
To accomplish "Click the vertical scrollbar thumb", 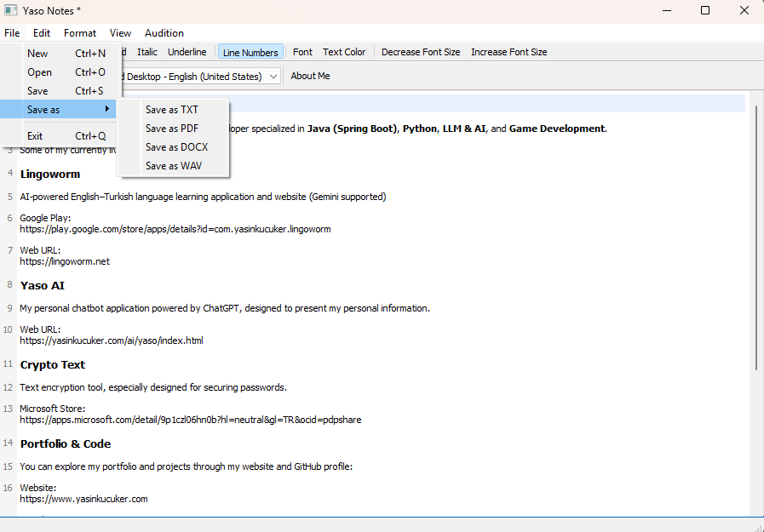I will 756,238.
